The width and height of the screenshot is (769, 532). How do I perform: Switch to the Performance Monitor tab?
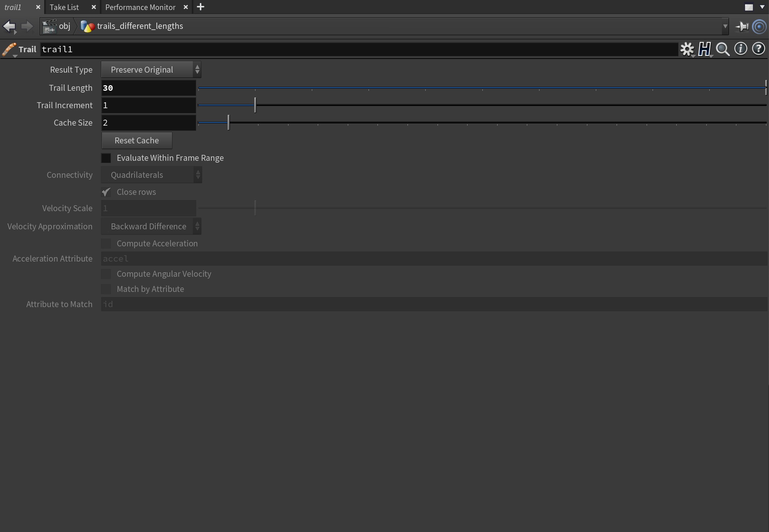coord(140,7)
